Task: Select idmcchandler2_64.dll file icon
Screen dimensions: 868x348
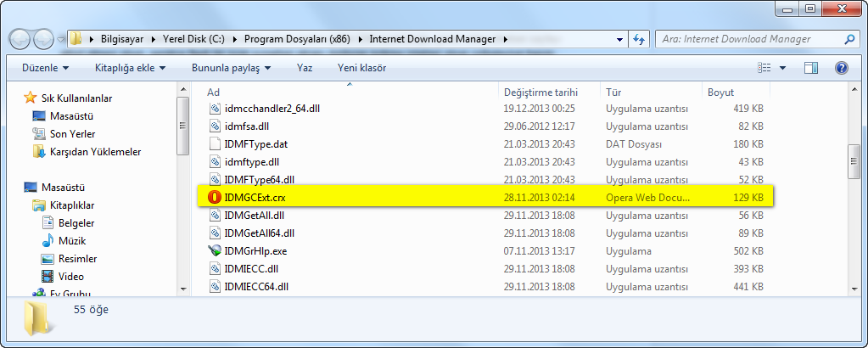Action: 215,109
